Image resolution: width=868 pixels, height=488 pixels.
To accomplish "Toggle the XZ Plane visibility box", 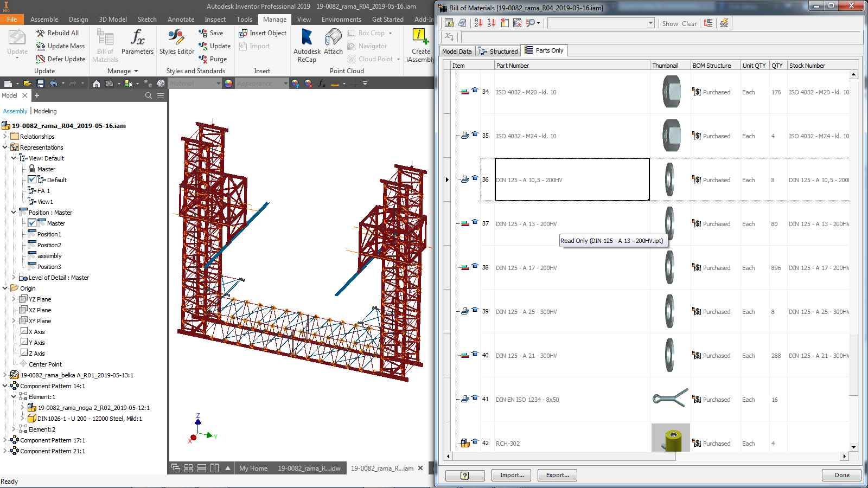I will [x=23, y=310].
